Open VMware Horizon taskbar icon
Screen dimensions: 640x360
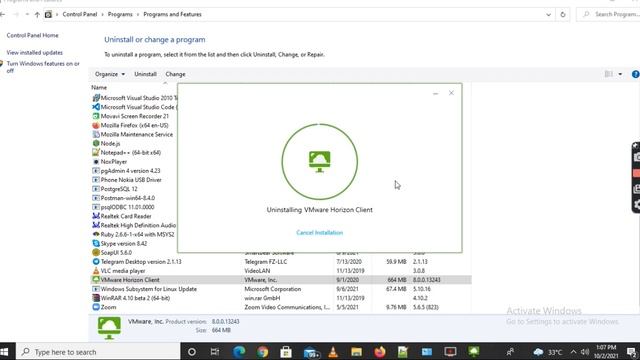pos(474,352)
